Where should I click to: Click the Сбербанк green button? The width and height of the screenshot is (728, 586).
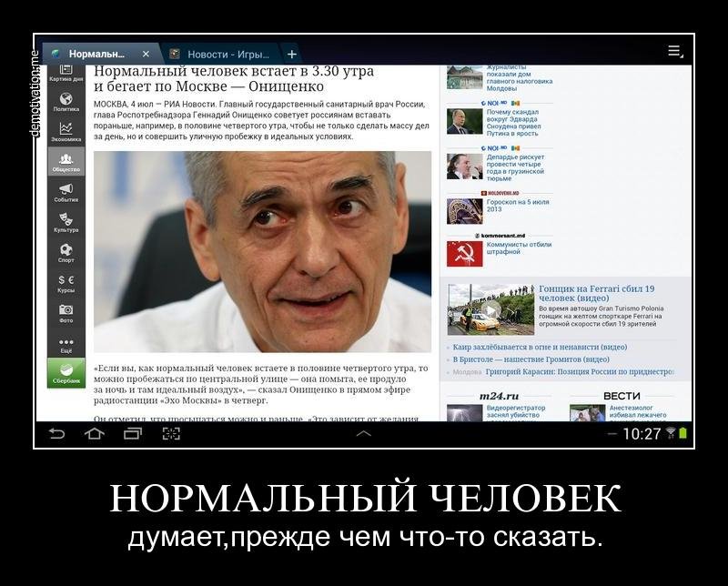coord(66,371)
